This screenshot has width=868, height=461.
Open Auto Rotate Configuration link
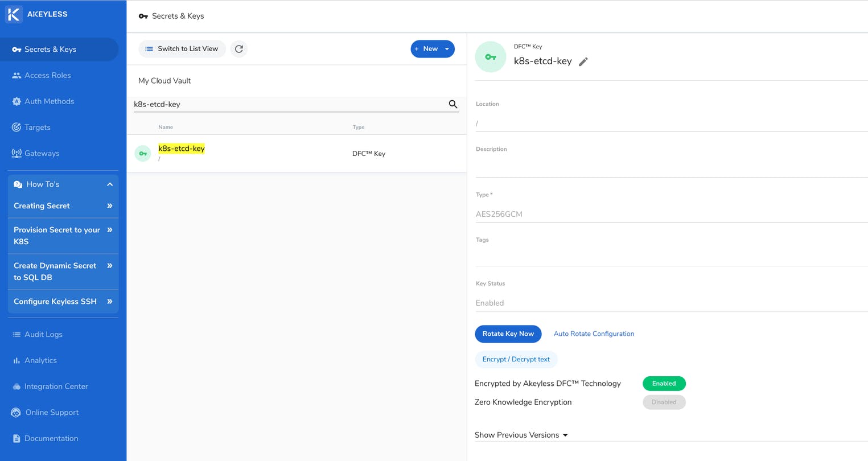click(x=594, y=334)
